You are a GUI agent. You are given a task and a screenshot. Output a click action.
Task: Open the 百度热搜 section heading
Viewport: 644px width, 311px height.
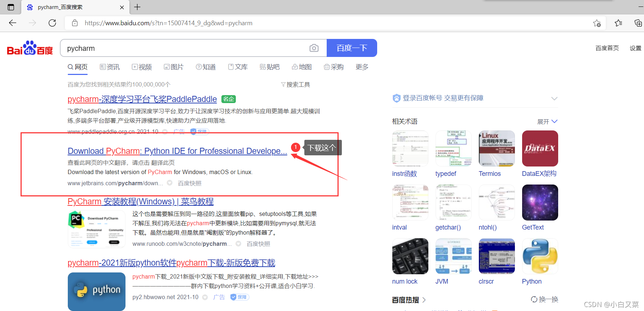click(x=409, y=300)
